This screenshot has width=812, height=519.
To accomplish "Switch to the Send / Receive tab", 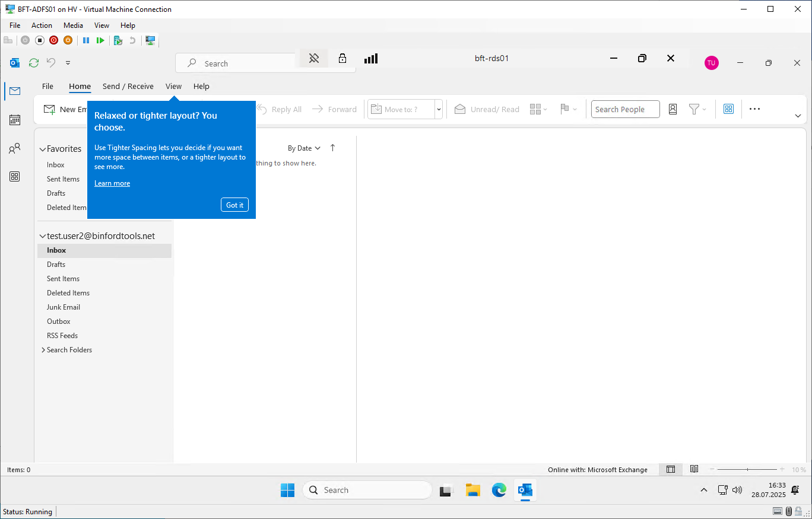I will tap(128, 86).
